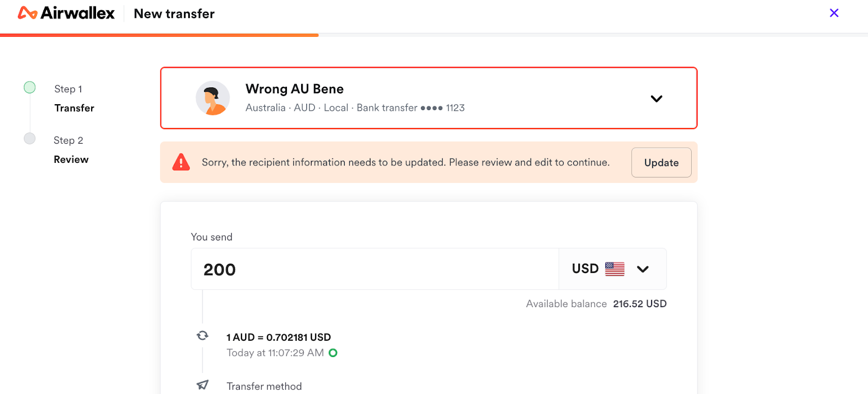Click the green rate status circle
This screenshot has height=394, width=868.
pyautogui.click(x=333, y=353)
